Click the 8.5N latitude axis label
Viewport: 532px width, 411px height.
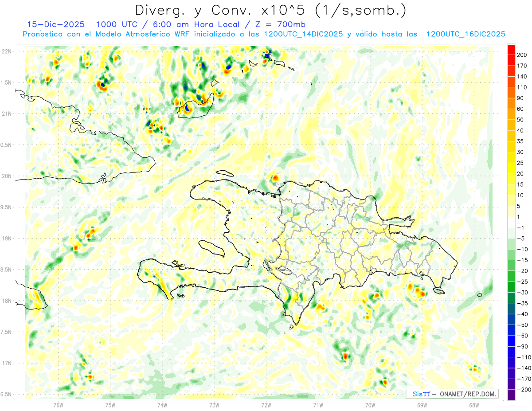(x=7, y=270)
